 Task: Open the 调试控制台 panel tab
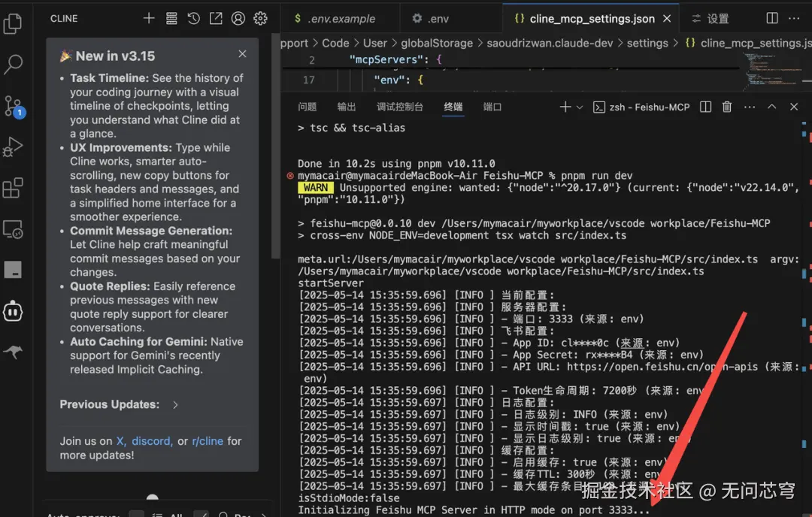pos(400,107)
